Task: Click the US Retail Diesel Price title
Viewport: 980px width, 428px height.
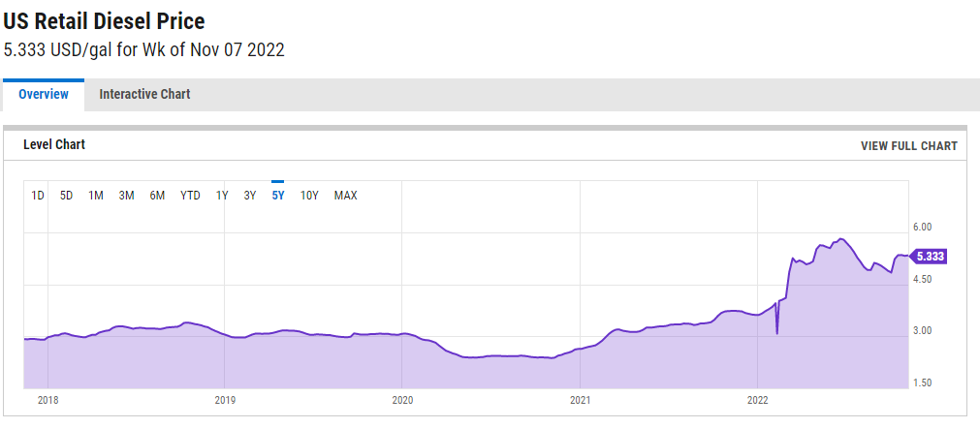Action: (105, 22)
